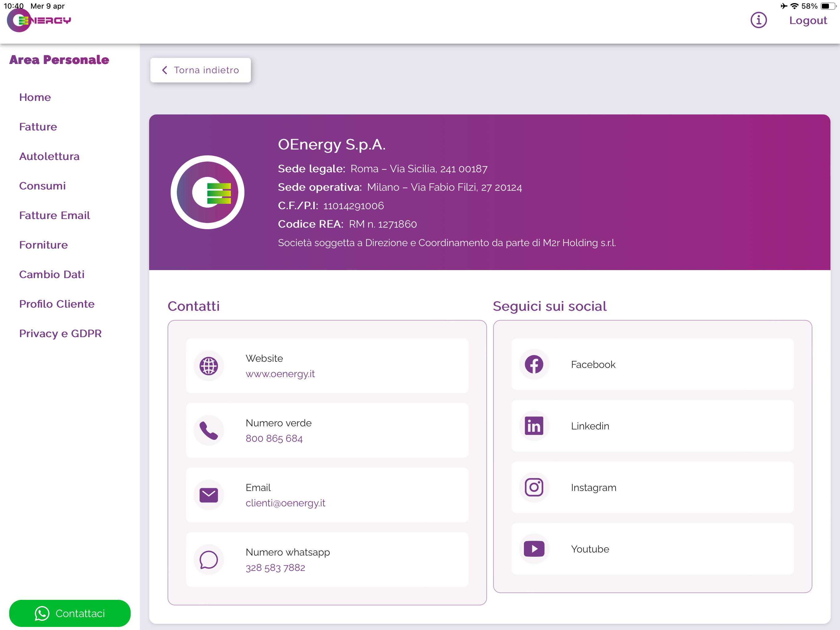The image size is (840, 630).
Task: Click the Area Personale heading
Action: coord(59,60)
